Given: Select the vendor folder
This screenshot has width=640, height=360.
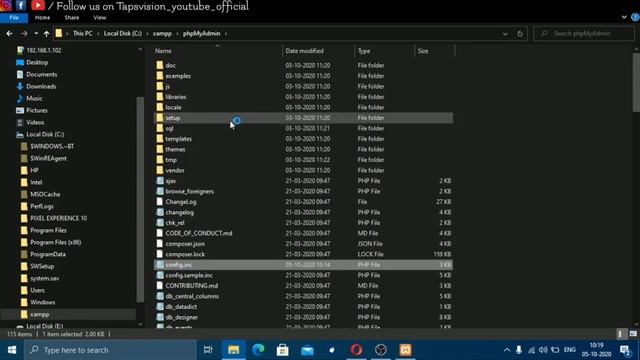Looking at the screenshot, I should click(303, 170).
